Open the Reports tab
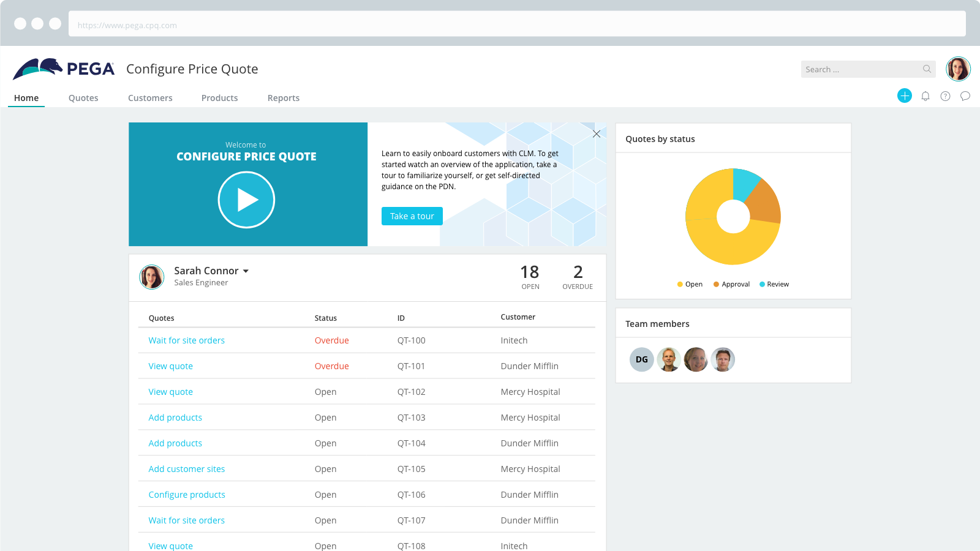The image size is (980, 551). (x=284, y=98)
